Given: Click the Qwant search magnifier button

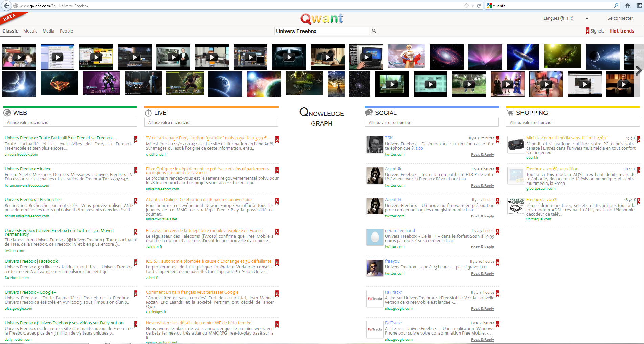Looking at the screenshot, I should (x=374, y=31).
